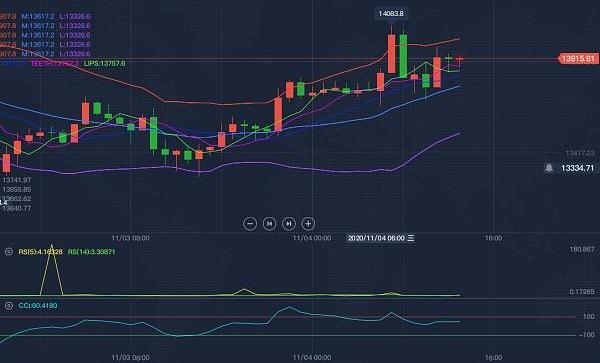Viewport: 600px width, 363px height.
Task: Select the 14083.8 high price tag
Action: 391,14
